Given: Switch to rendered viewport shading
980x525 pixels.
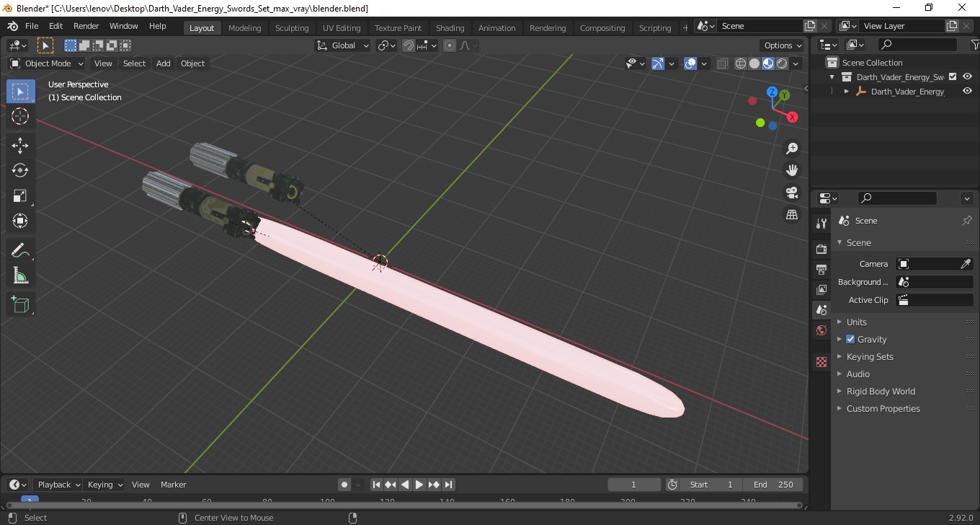Looking at the screenshot, I should coord(782,63).
